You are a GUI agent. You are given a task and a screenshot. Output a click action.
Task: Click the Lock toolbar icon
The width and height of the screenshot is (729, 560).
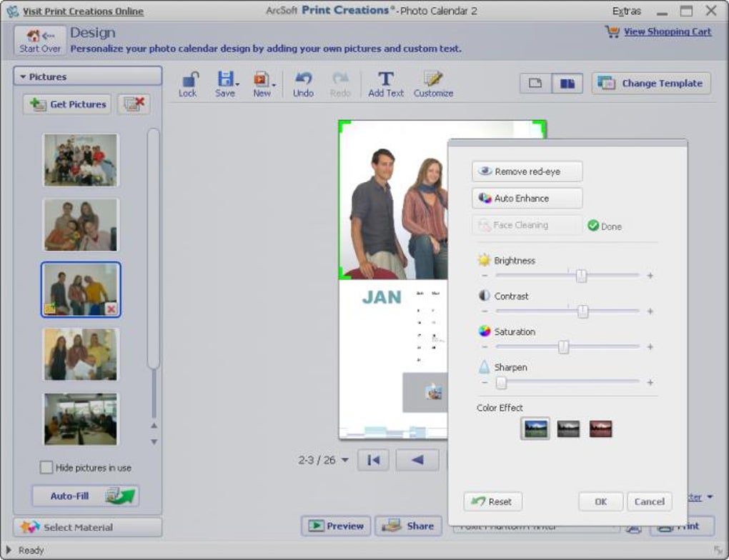188,84
